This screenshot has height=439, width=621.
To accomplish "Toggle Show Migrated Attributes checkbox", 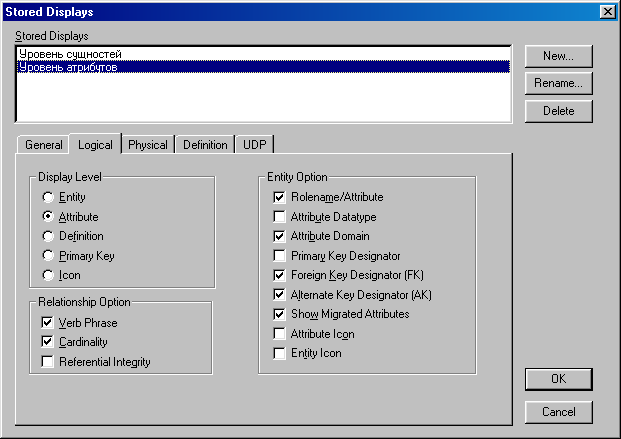I will pyautogui.click(x=279, y=314).
